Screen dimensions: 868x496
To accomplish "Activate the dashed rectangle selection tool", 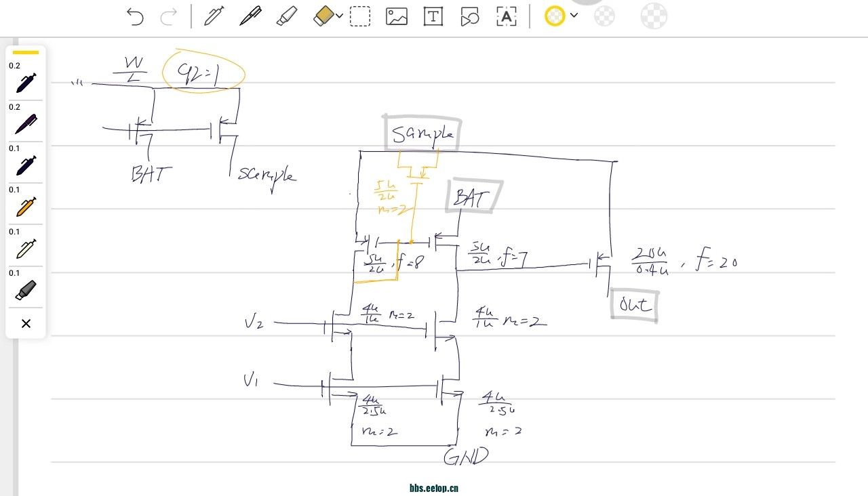I will coord(360,16).
